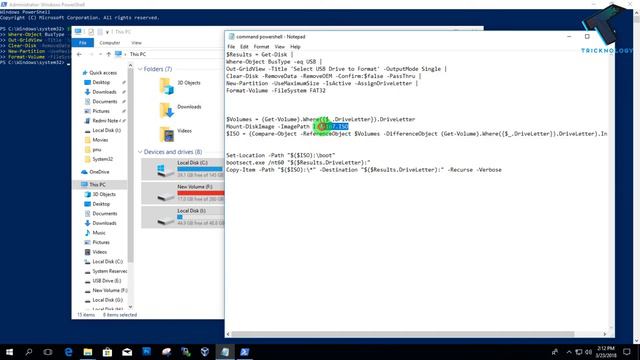
Task: Click the 'Set-Location -Path' line in Notepad
Action: click(x=281, y=155)
